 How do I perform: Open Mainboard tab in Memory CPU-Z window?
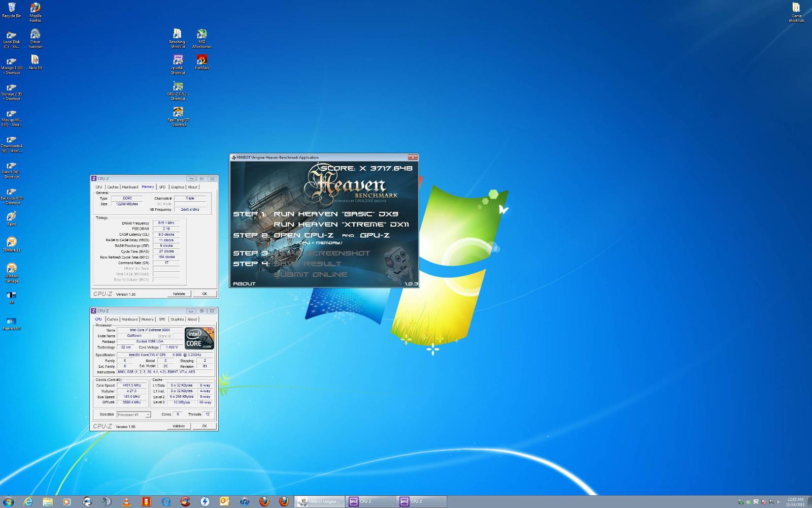click(x=130, y=187)
